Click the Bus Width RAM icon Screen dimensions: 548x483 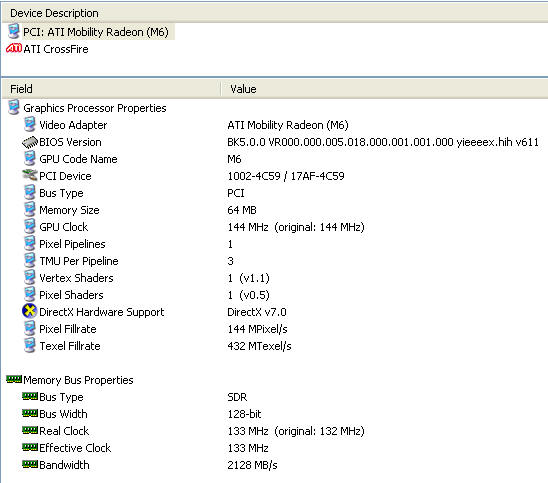tap(30, 413)
